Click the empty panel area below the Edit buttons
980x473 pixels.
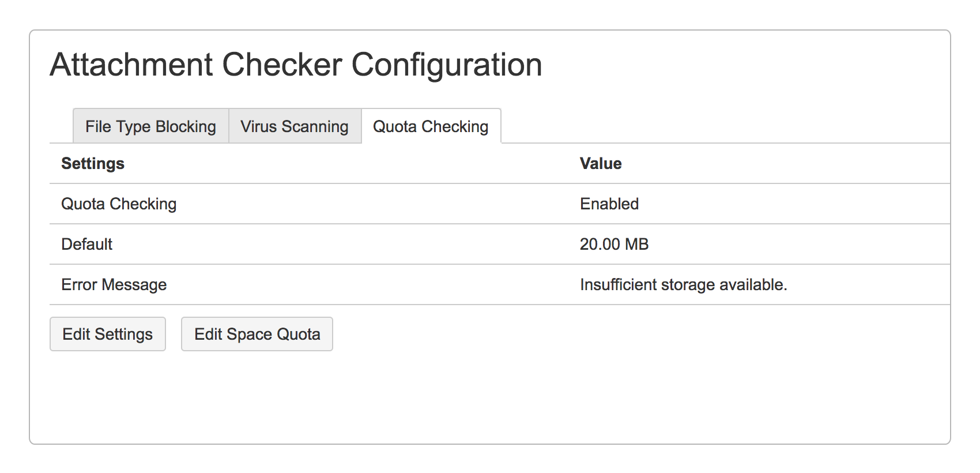point(490,398)
